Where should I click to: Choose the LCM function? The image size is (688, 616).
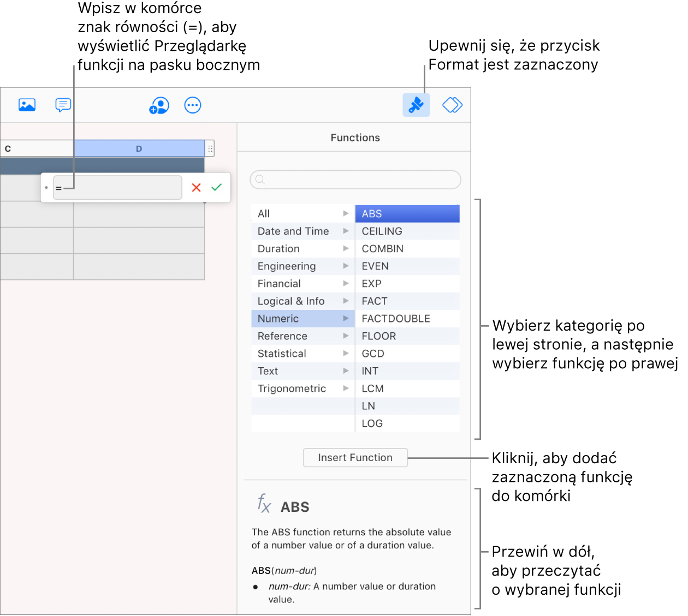tap(407, 388)
